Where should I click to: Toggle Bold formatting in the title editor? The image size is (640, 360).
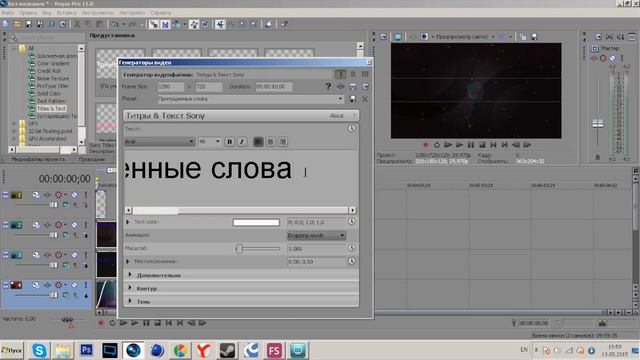pos(229,142)
